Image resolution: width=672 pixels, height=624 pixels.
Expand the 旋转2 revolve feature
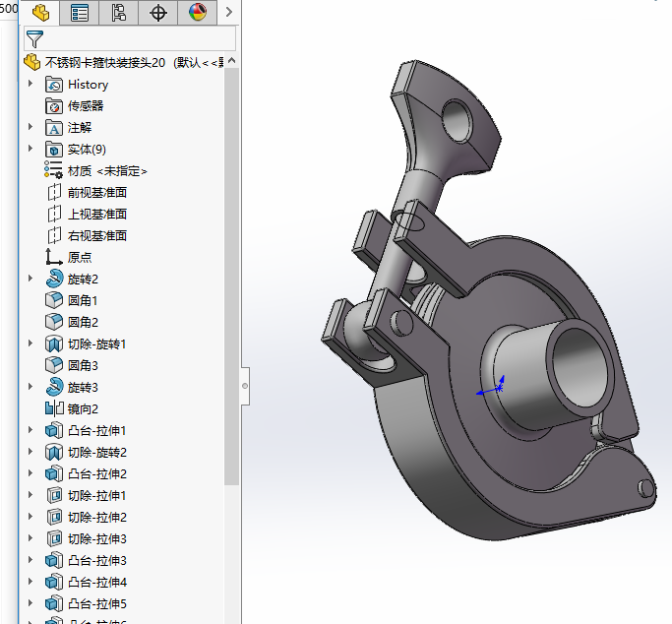(31, 280)
